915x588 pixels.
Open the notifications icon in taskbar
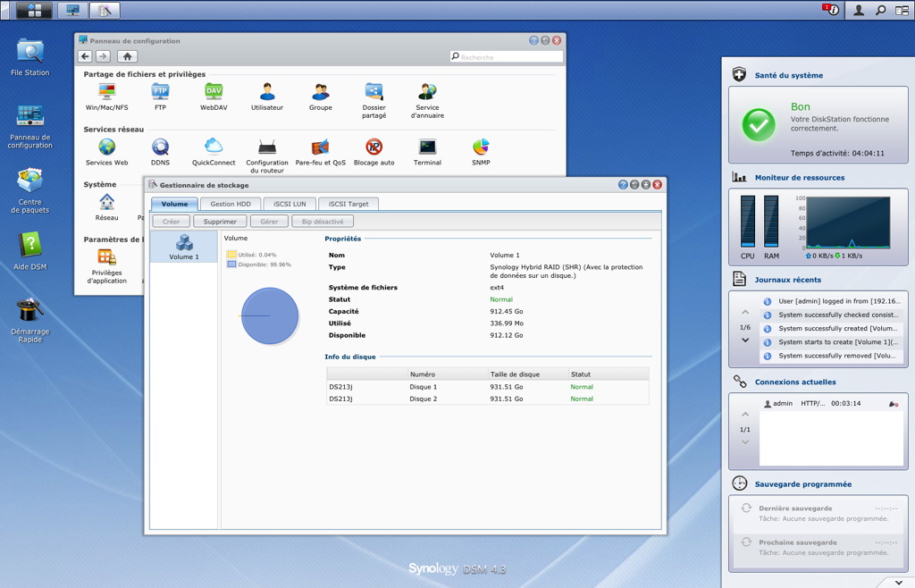(x=831, y=10)
